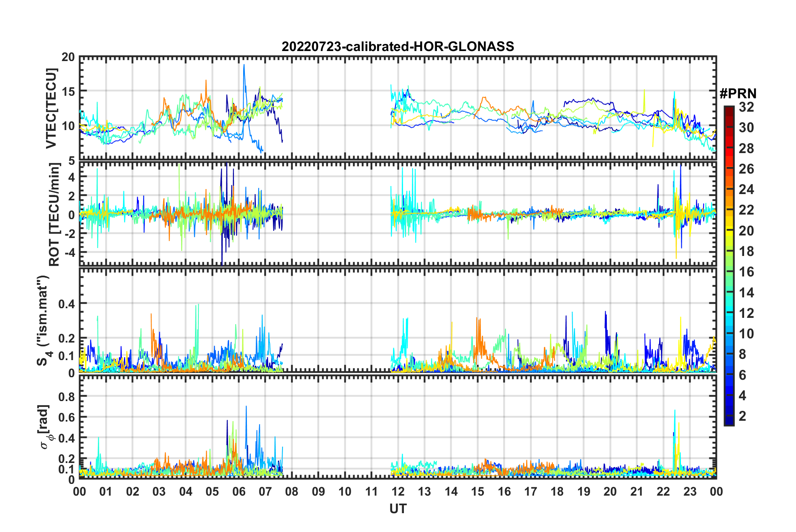This screenshot has width=796, height=532.
Task: Click the leftmost 00 x-axis tick label
Action: point(80,491)
